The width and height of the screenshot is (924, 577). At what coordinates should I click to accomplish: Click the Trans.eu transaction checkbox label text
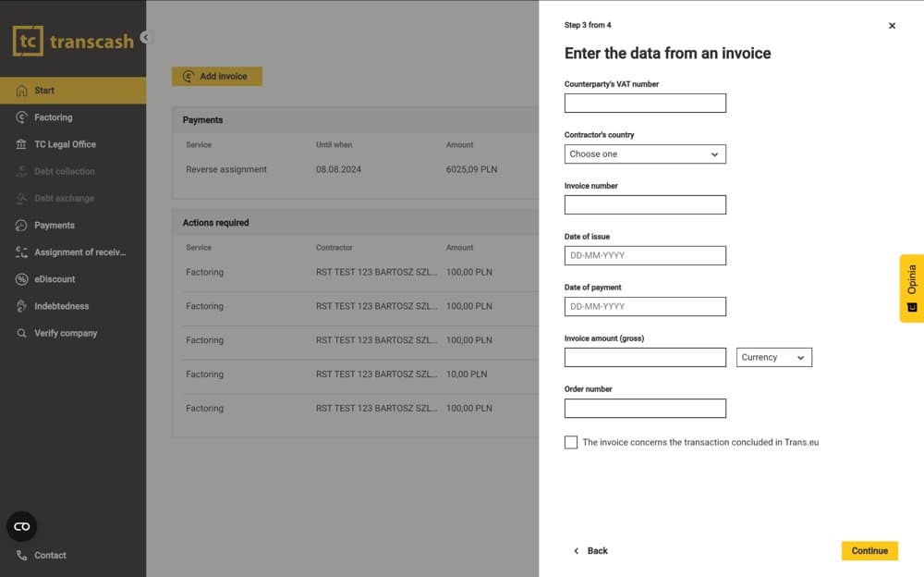(700, 443)
